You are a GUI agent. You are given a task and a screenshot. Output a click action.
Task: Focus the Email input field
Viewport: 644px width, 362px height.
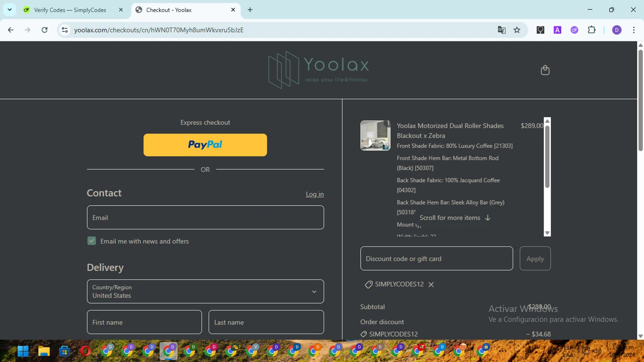point(205,217)
